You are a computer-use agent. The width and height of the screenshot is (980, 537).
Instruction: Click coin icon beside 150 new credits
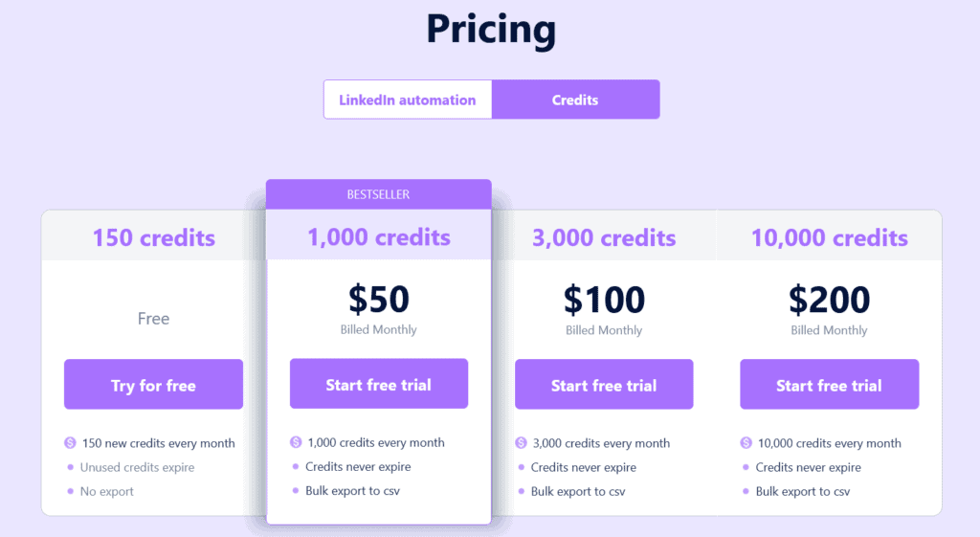pyautogui.click(x=70, y=443)
